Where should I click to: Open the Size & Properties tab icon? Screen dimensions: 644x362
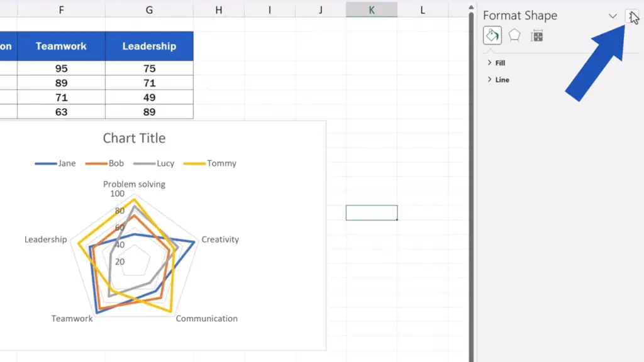(536, 36)
